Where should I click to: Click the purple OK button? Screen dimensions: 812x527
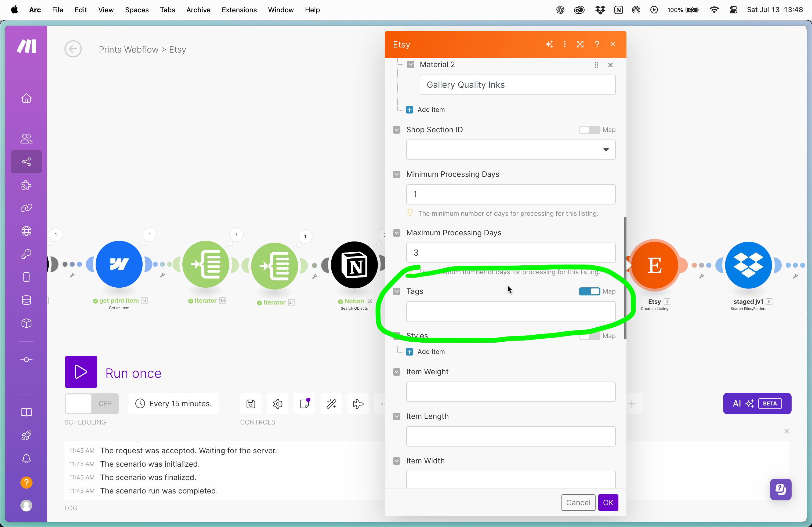608,502
